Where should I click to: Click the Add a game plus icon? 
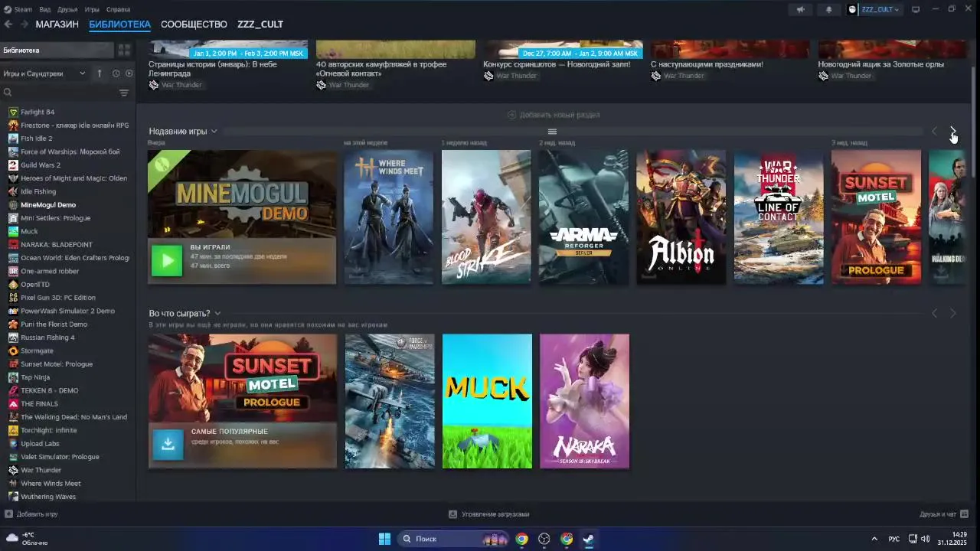pyautogui.click(x=8, y=514)
